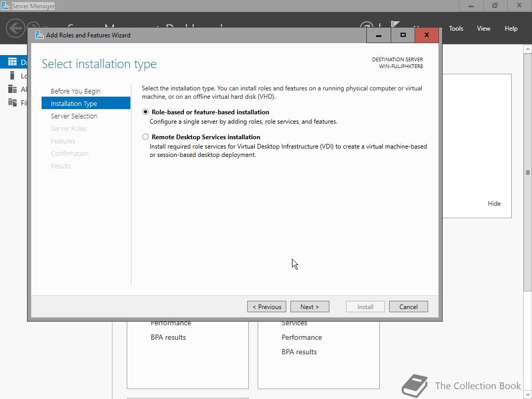Screen dimensions: 532x399
Task: Click the vertical scrollbar thumb in Server Manager
Action: (528, 172)
